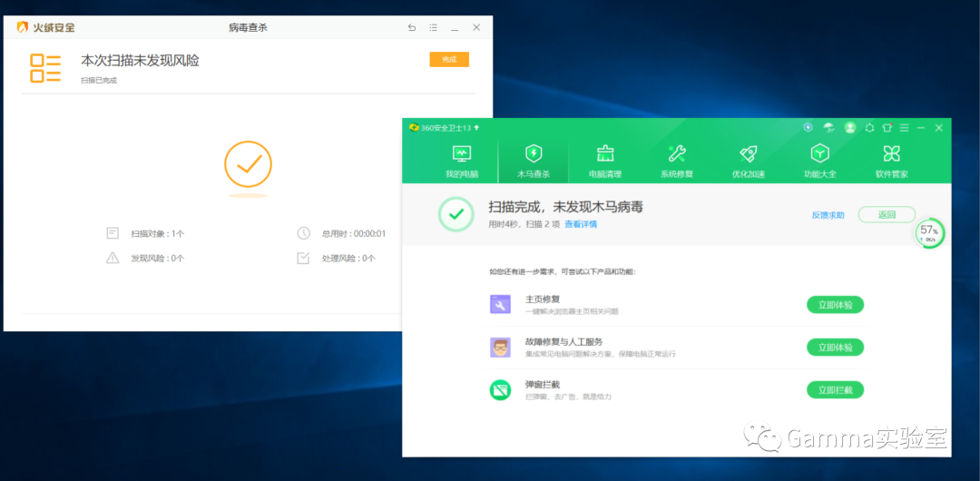Click the 返回 button in 360

click(887, 214)
